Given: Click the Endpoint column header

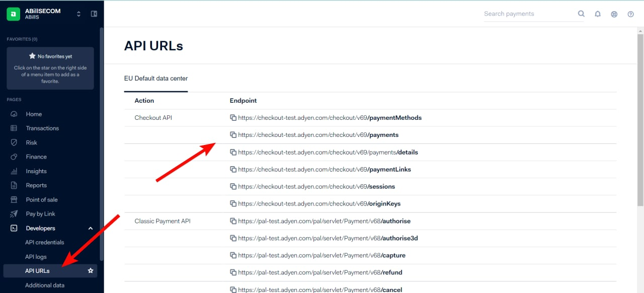Looking at the screenshot, I should (244, 101).
